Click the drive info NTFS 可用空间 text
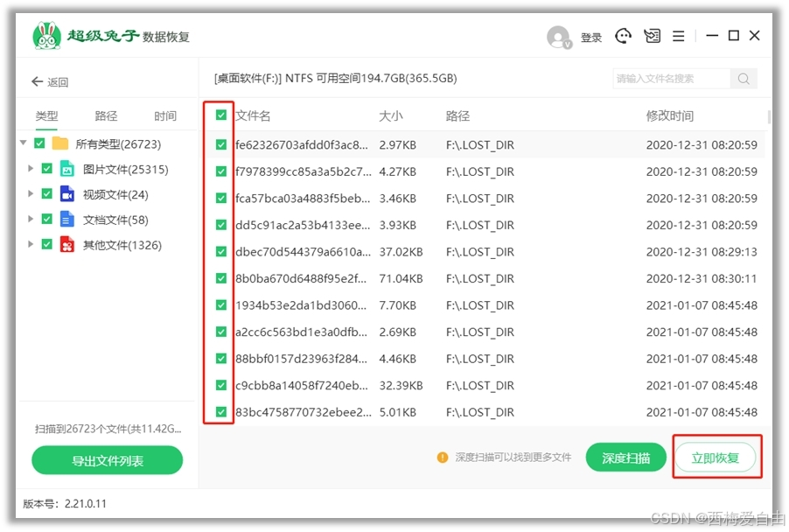 tap(336, 79)
